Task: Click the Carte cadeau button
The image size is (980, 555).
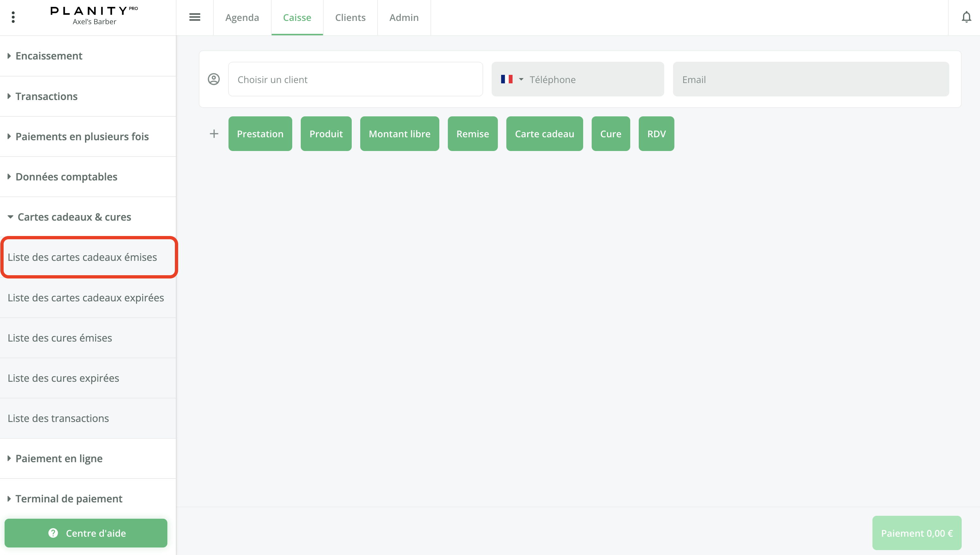Action: (x=544, y=134)
